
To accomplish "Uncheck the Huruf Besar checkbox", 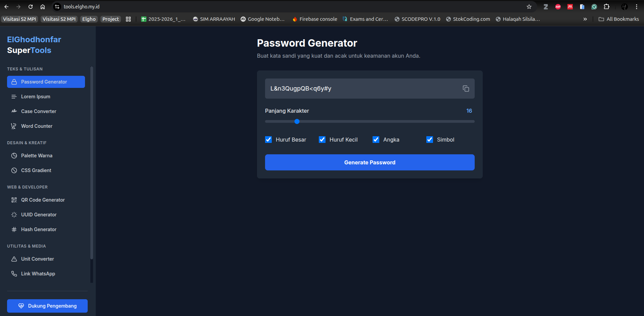I will (268, 140).
